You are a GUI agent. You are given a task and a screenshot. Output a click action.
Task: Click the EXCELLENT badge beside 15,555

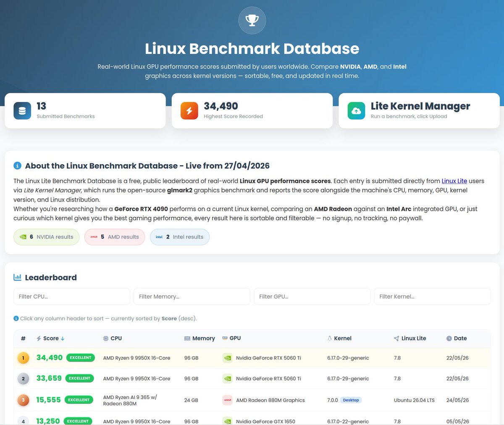tap(79, 400)
